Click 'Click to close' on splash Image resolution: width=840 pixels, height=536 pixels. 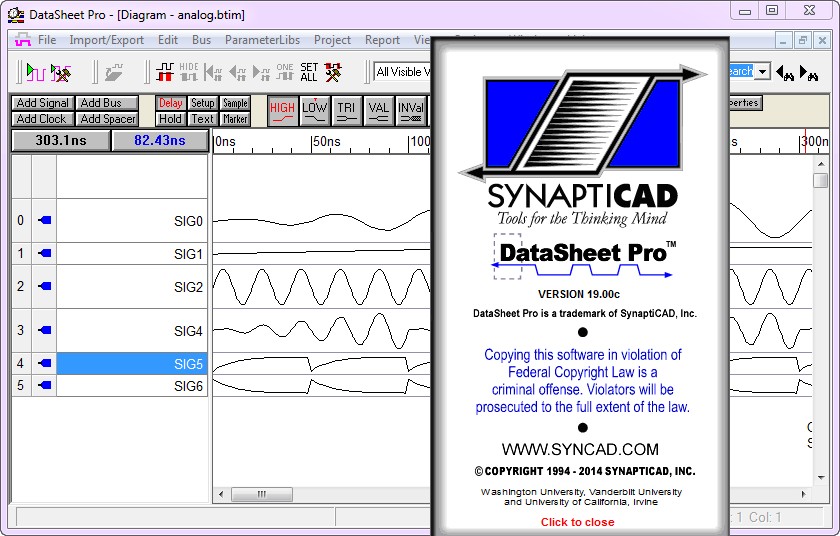(x=578, y=522)
